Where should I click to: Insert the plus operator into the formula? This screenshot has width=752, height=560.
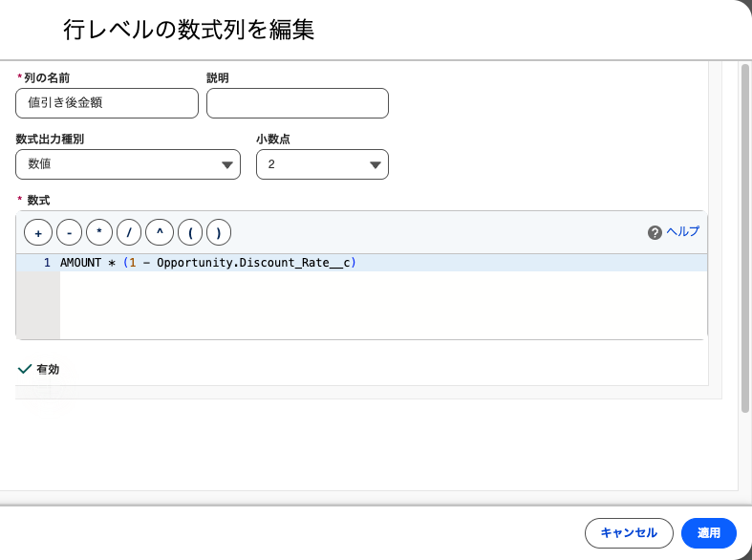click(x=38, y=233)
